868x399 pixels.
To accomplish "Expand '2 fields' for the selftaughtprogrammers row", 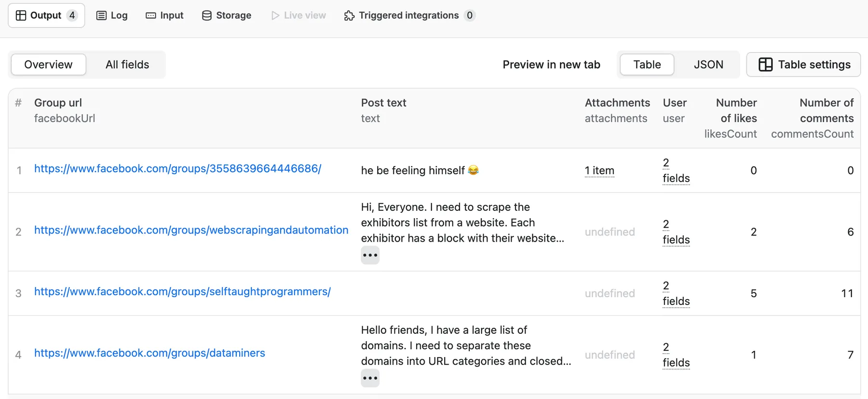I will pos(676,293).
